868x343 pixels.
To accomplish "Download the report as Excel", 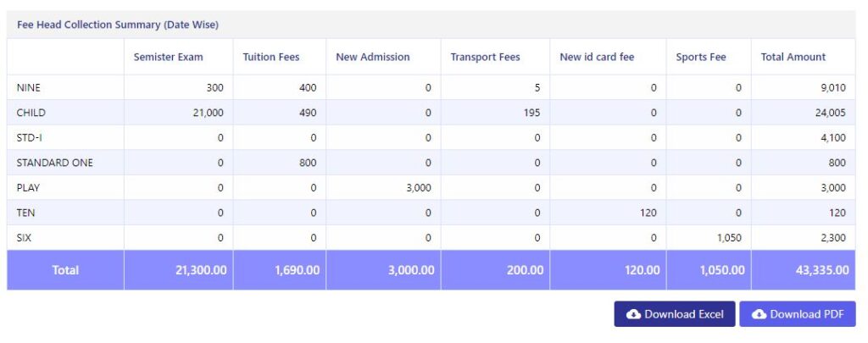I will (674, 314).
